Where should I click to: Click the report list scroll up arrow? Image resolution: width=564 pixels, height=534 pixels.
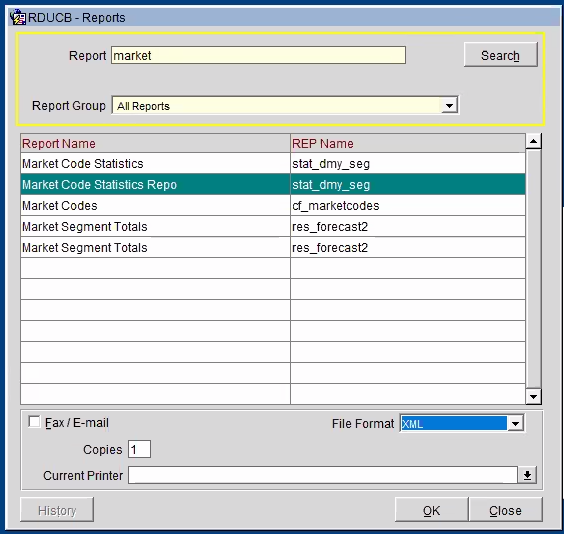(x=533, y=141)
